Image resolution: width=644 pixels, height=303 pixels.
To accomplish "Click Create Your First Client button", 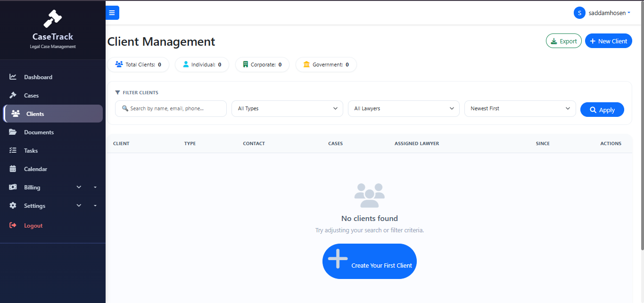I will coord(370,261).
